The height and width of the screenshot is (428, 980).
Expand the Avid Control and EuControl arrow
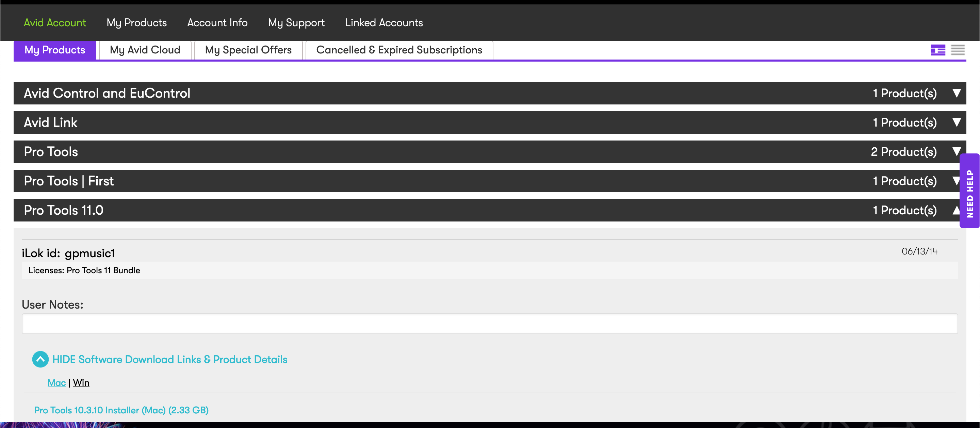coord(957,93)
